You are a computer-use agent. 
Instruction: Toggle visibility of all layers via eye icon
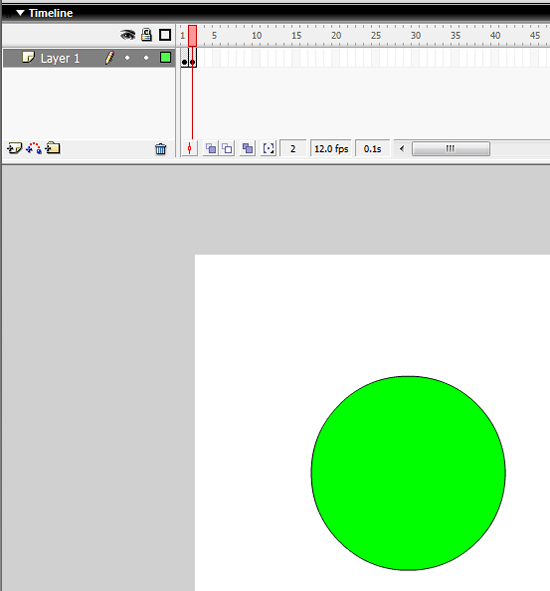128,35
